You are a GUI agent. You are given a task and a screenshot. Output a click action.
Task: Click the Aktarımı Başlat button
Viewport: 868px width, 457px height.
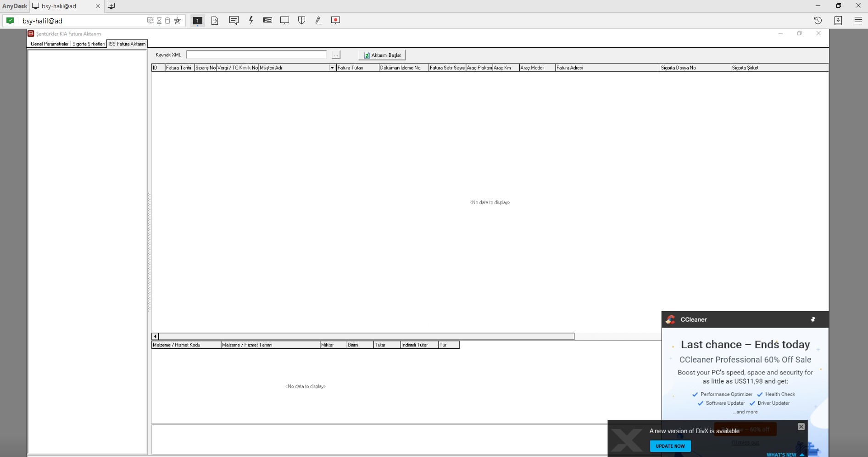382,55
